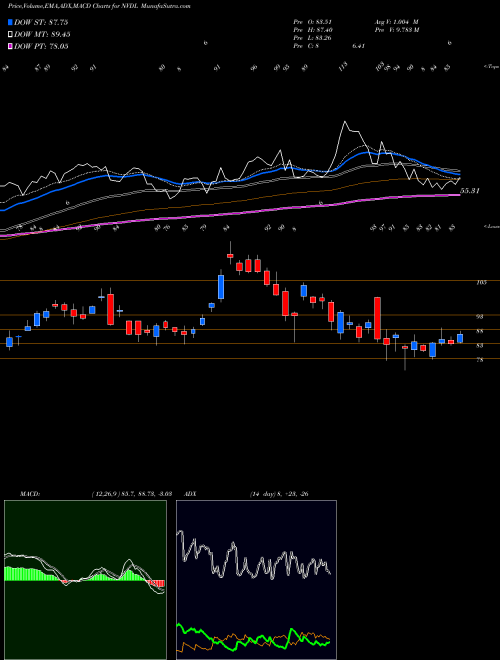Image resolution: width=500 pixels, height=660 pixels.
Task: Click the MACD (12,26,9) parameter values
Action: pyautogui.click(x=131, y=493)
